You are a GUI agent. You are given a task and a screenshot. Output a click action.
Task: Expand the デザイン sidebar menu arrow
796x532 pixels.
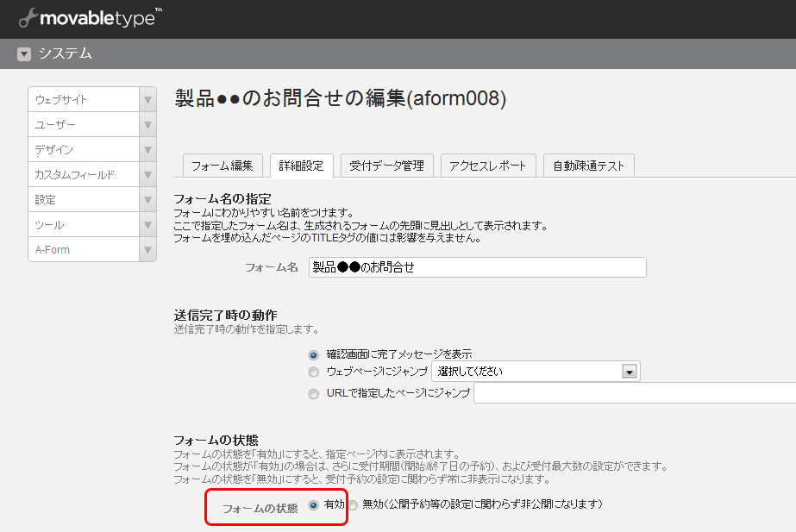tap(147, 150)
